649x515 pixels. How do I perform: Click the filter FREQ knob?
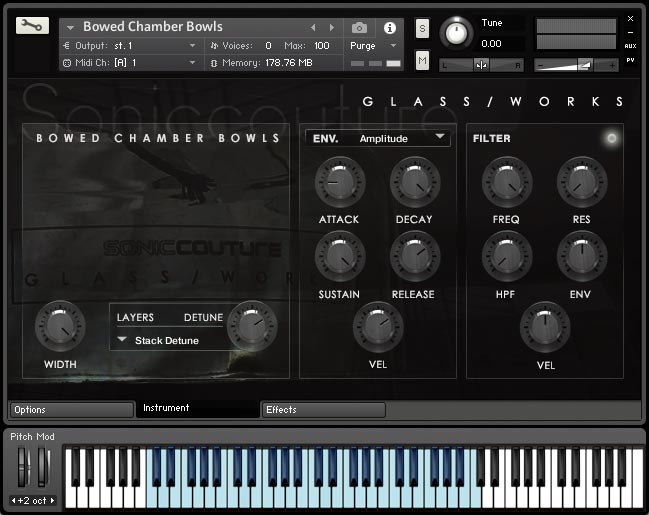click(x=507, y=182)
